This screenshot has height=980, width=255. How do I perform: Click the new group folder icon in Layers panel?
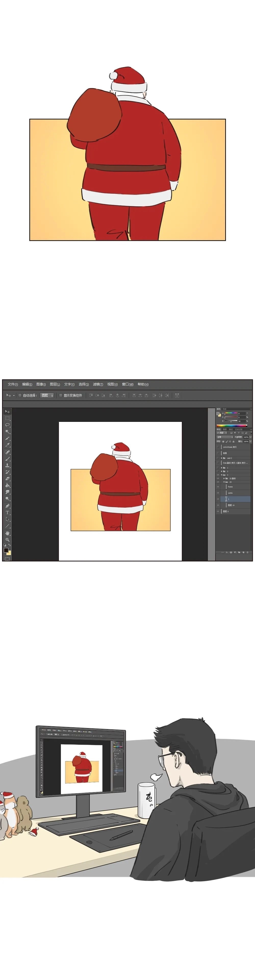239,552
